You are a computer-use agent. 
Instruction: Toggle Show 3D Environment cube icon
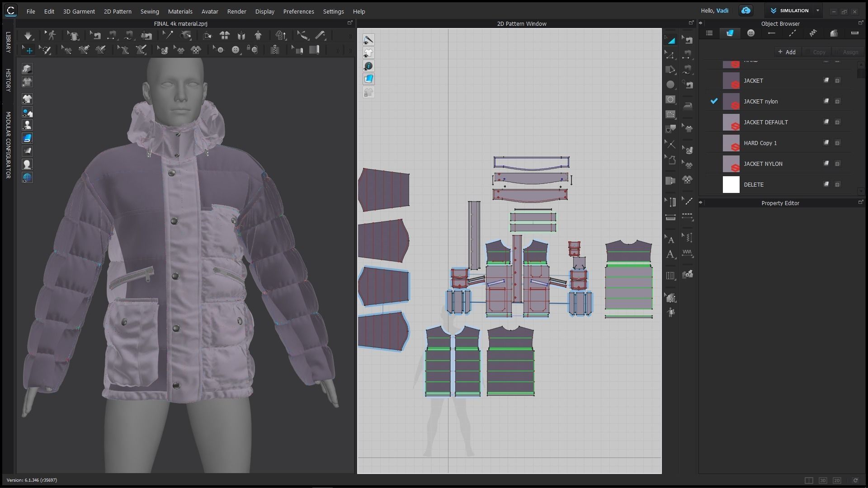point(27,69)
